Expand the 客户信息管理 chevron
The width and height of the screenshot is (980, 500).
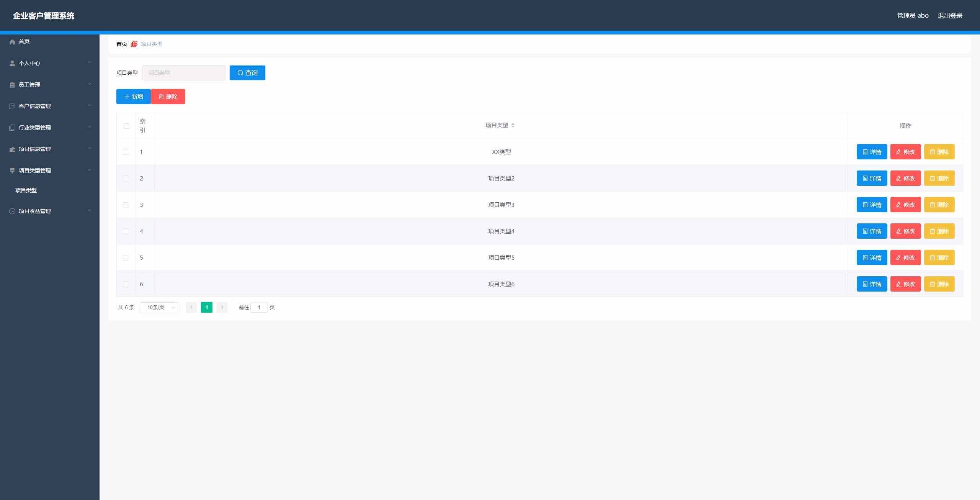[90, 105]
